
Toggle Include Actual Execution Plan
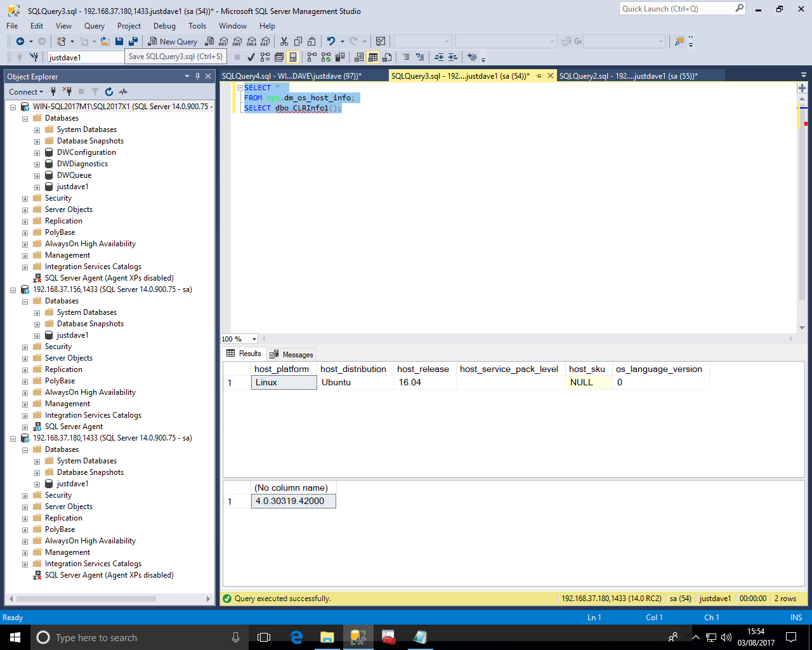coord(312,57)
